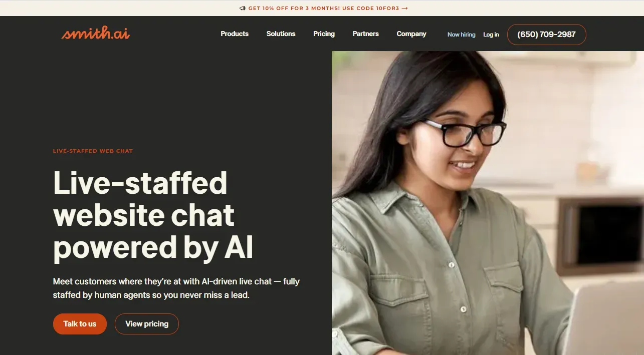Click the Log in link
The image size is (644, 355).
[491, 35]
